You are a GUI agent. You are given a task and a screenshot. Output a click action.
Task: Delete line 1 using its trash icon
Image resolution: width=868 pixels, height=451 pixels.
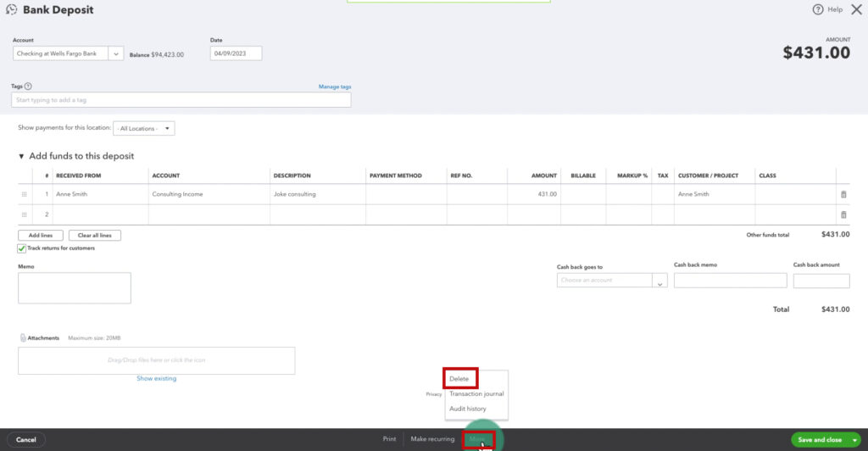coord(843,194)
